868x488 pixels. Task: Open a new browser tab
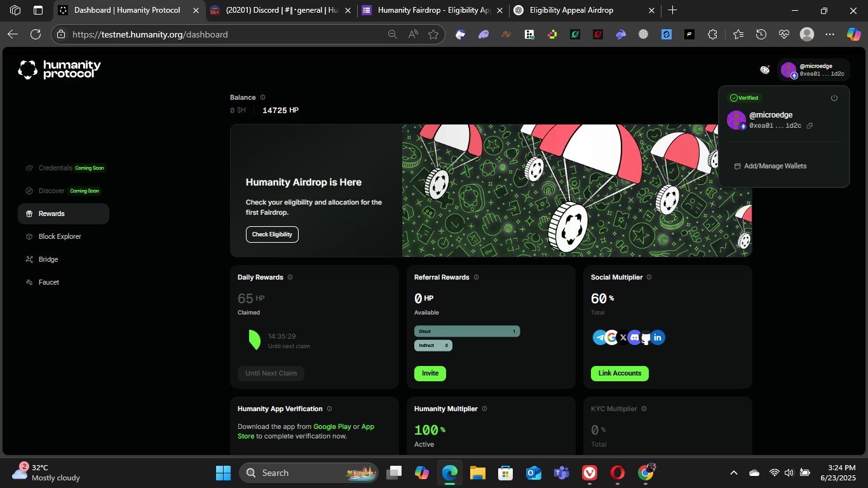673,10
